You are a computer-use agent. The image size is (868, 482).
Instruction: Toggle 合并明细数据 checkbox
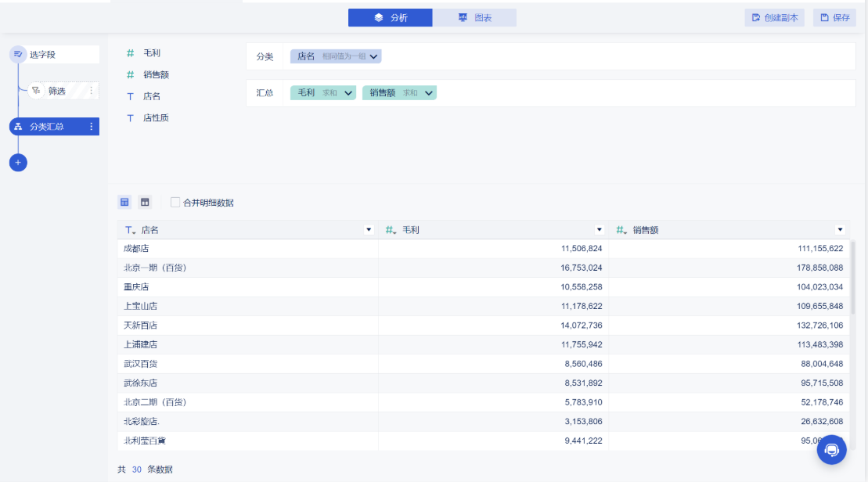coord(175,203)
